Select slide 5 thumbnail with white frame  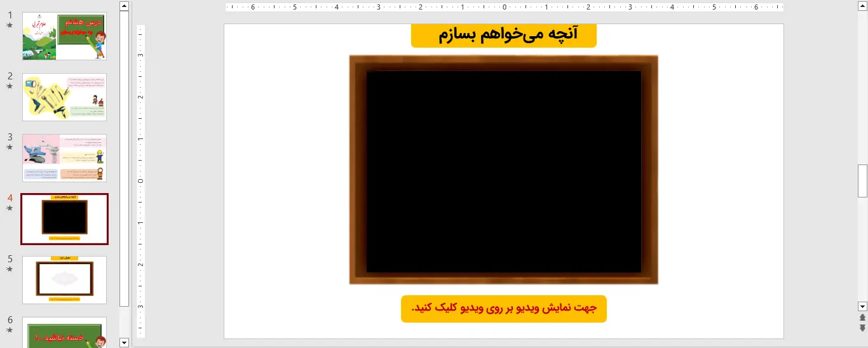(64, 280)
